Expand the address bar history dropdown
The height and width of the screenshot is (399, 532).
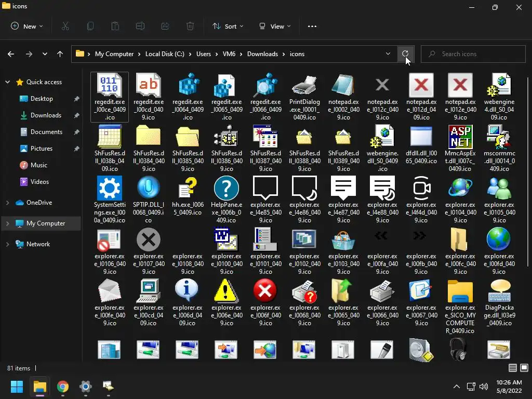click(x=388, y=54)
